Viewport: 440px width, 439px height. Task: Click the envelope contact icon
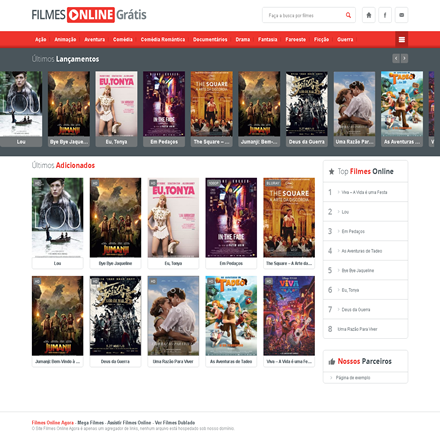point(401,15)
